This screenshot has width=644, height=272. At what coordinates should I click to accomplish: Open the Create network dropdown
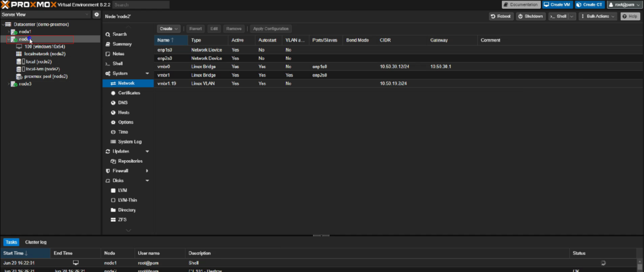click(169, 29)
